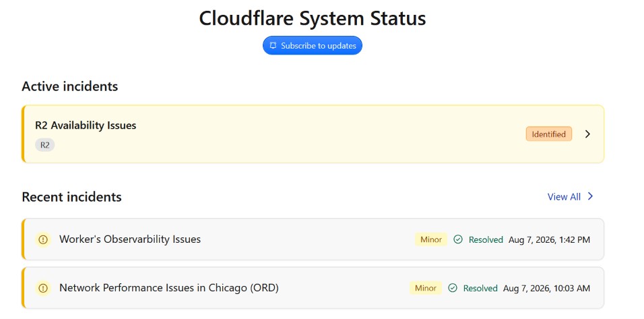Select the R2 component tag
This screenshot has height=319, width=644.
(44, 145)
